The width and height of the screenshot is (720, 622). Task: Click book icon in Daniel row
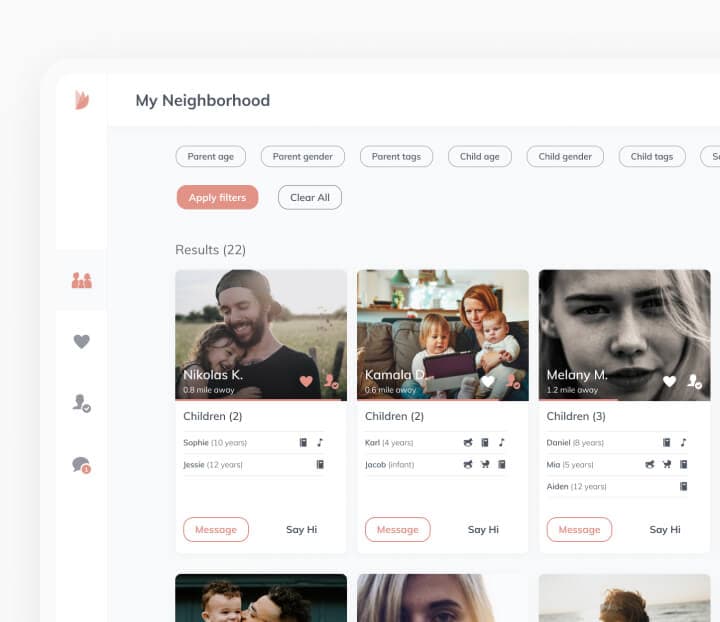[667, 442]
